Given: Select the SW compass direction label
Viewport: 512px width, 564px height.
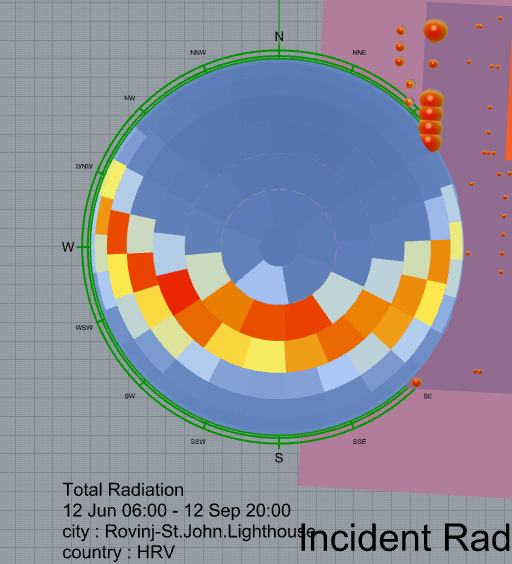Looking at the screenshot, I should pyautogui.click(x=130, y=396).
